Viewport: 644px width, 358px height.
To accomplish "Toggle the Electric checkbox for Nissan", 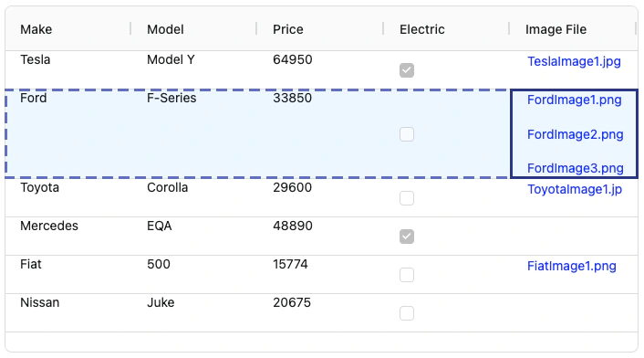I will pyautogui.click(x=407, y=313).
